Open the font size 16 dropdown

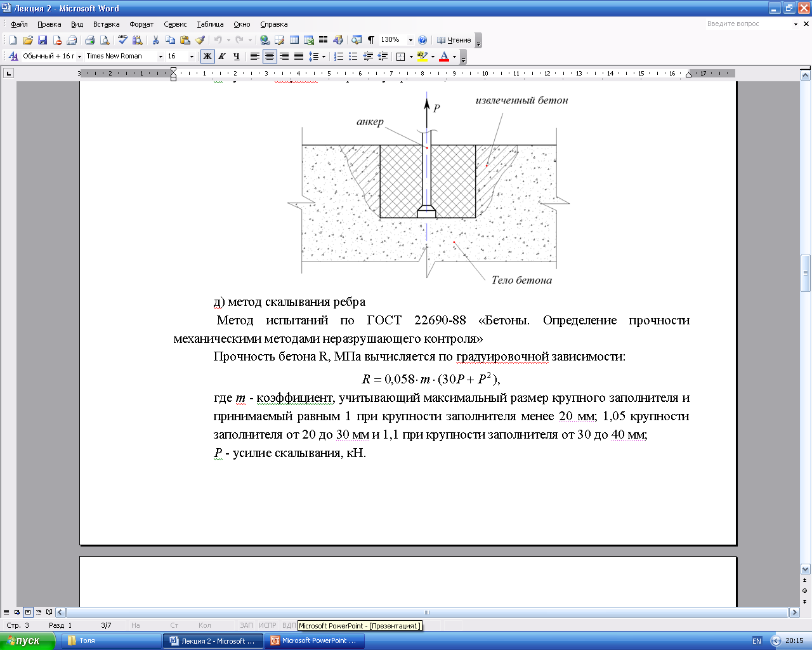pyautogui.click(x=192, y=56)
